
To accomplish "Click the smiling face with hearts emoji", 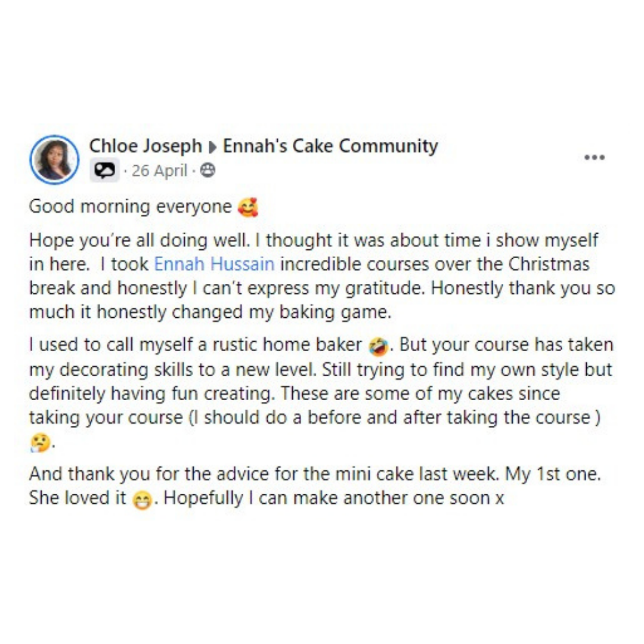I will (247, 207).
